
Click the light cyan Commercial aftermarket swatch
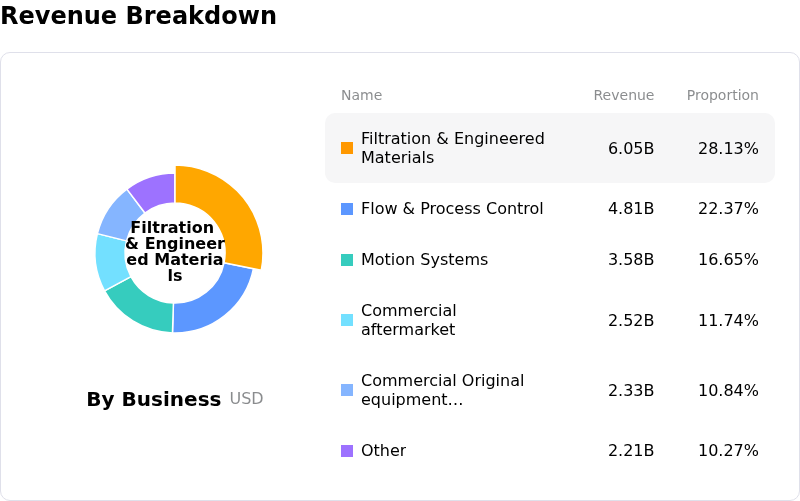pyautogui.click(x=347, y=320)
